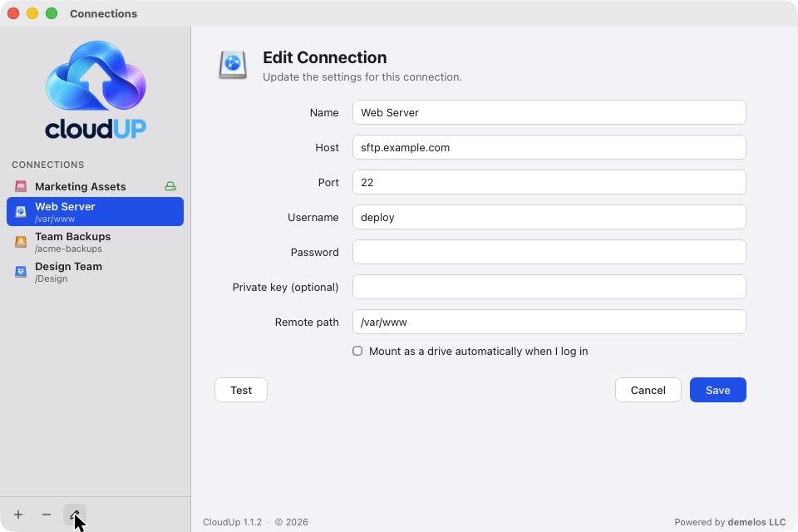Select Marketing Assets connection

pos(95,186)
